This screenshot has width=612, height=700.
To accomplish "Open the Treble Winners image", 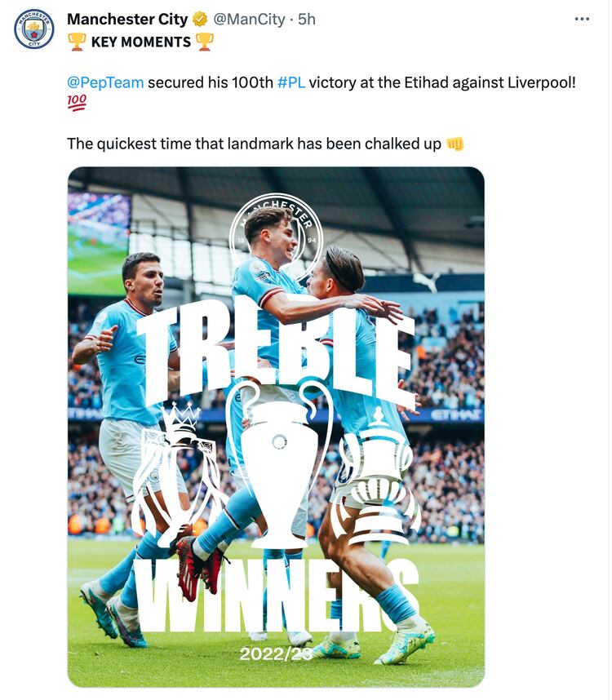I will click(x=276, y=427).
